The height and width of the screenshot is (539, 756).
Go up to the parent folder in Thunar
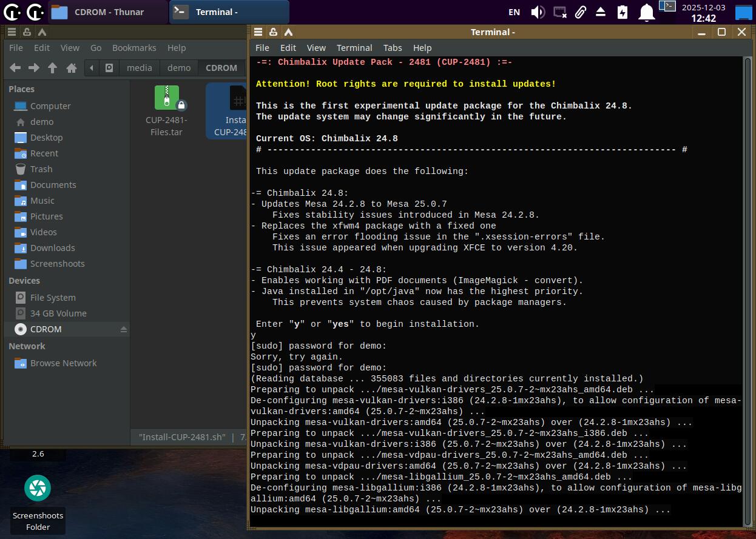53,68
